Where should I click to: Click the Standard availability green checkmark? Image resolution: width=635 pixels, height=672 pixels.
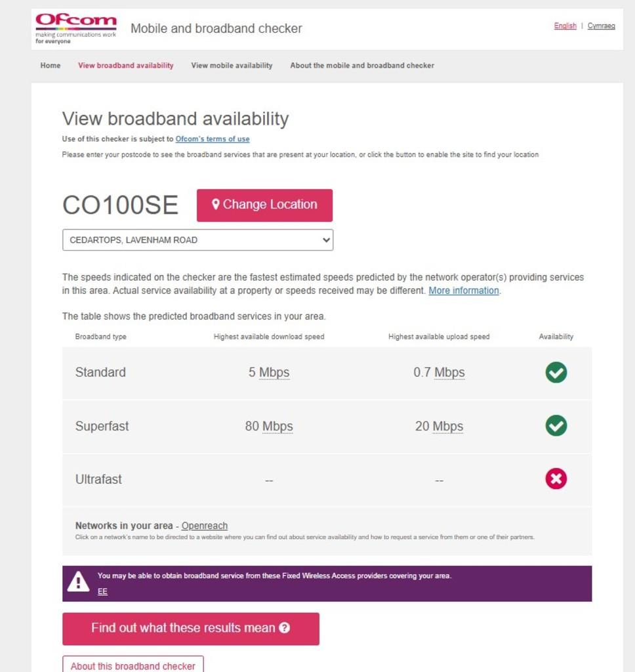[x=556, y=372]
